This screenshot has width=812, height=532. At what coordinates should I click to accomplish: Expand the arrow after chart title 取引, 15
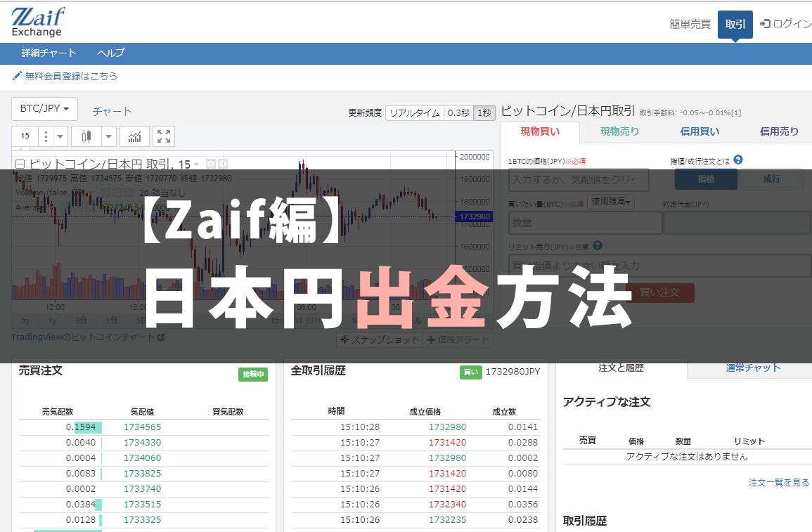pos(196,164)
